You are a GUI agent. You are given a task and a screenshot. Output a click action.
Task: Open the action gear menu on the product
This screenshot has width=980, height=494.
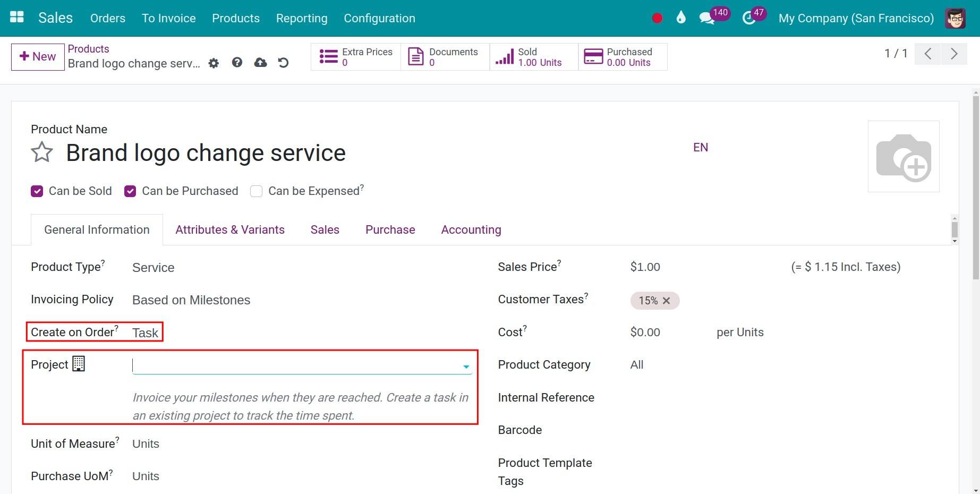pyautogui.click(x=214, y=63)
